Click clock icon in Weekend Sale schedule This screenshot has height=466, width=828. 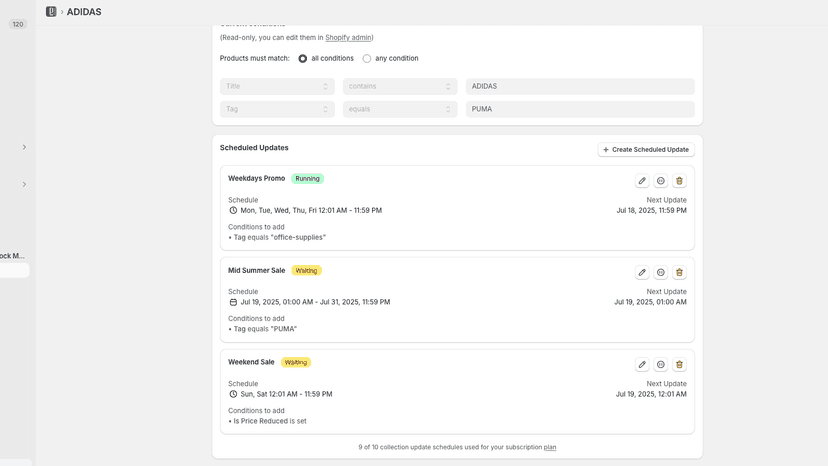(x=233, y=394)
